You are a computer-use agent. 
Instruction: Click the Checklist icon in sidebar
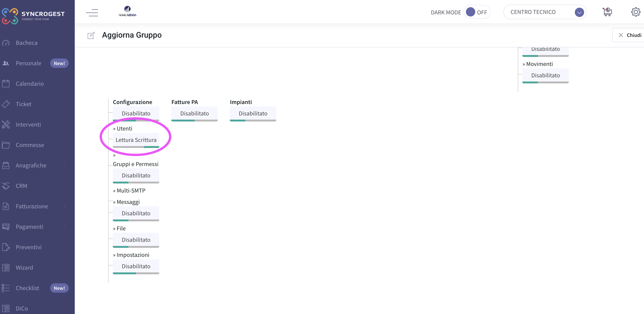coord(6,288)
